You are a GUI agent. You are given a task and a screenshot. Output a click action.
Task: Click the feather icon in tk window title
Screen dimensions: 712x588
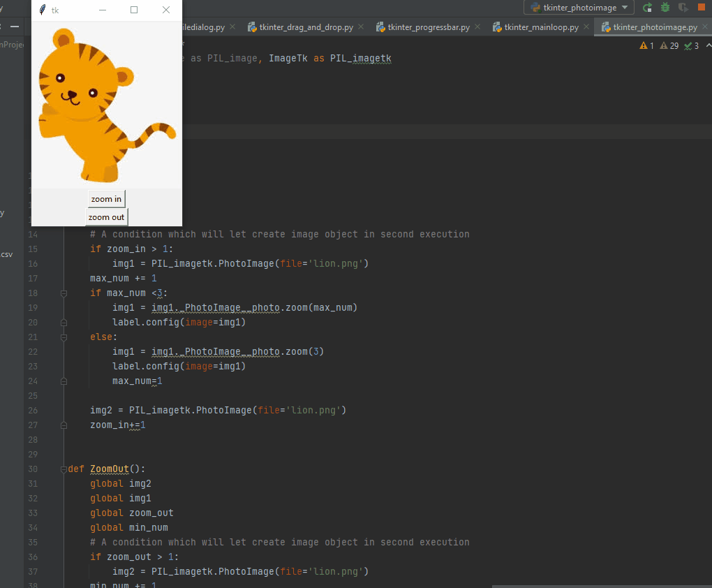click(x=43, y=10)
